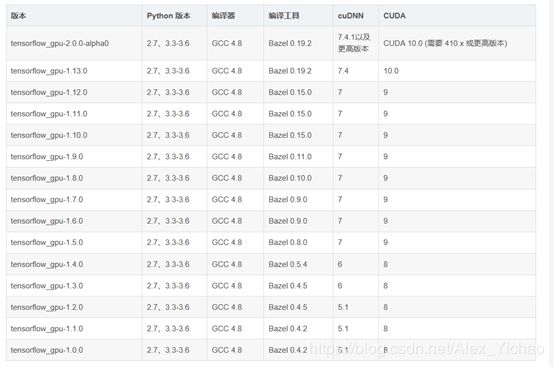Click the 7.4.1 cuDNN version cell
Image resolution: width=554 pixels, height=367 pixels.
354,43
